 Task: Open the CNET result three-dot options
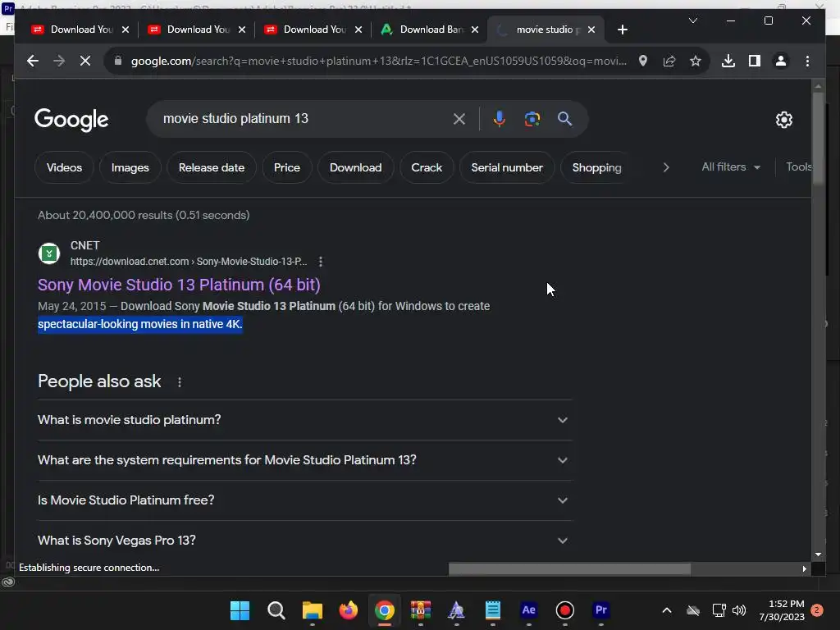click(x=321, y=262)
